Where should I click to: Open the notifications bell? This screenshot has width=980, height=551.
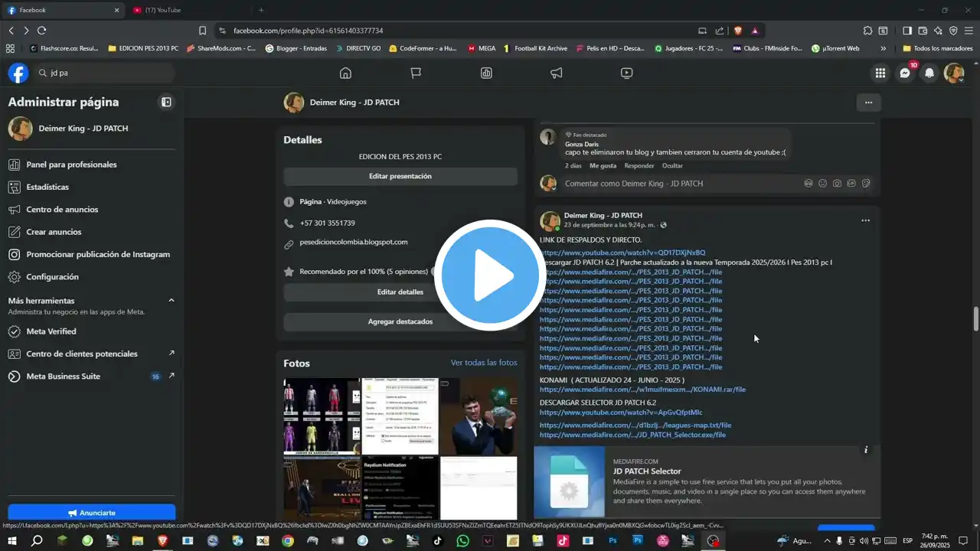pos(929,73)
